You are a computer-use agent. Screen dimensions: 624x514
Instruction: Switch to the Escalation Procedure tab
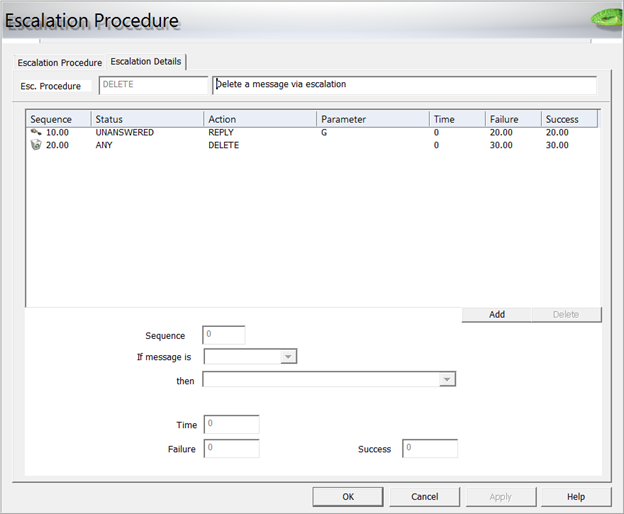tap(60, 62)
